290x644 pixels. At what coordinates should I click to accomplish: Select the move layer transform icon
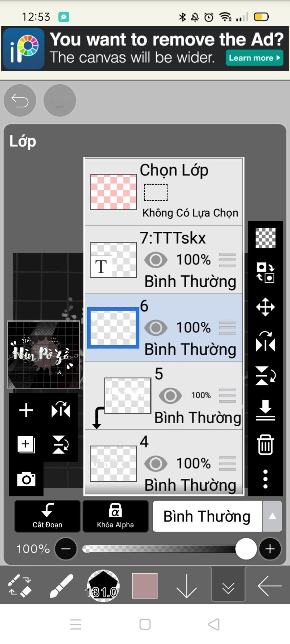(x=265, y=307)
